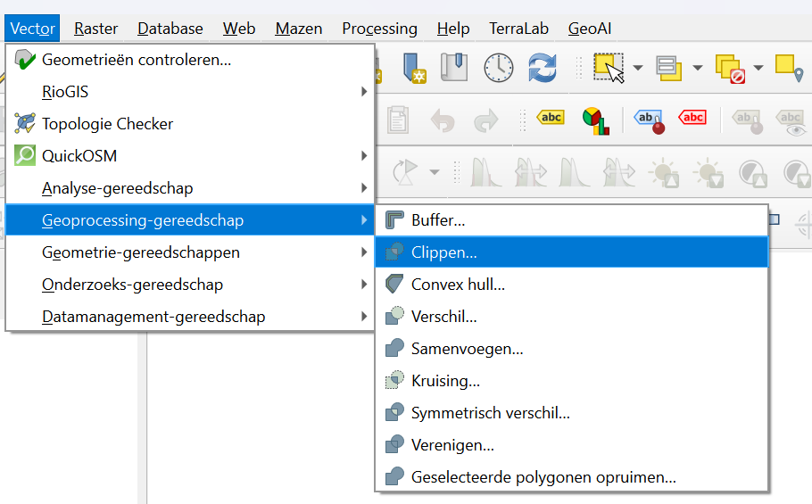Viewport: 812px width, 504px height.
Task: Expand Geoprocessing-gereedschap submenu
Action: click(x=190, y=220)
